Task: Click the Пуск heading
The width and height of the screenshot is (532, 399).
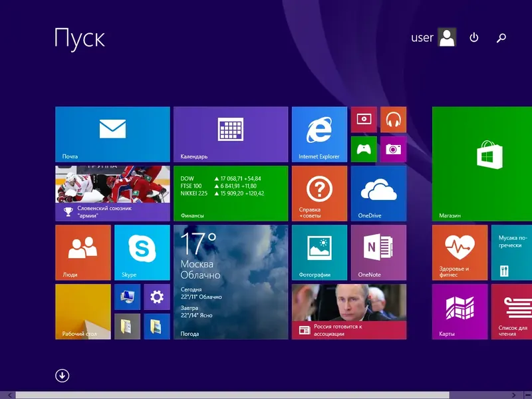Action: (80, 38)
